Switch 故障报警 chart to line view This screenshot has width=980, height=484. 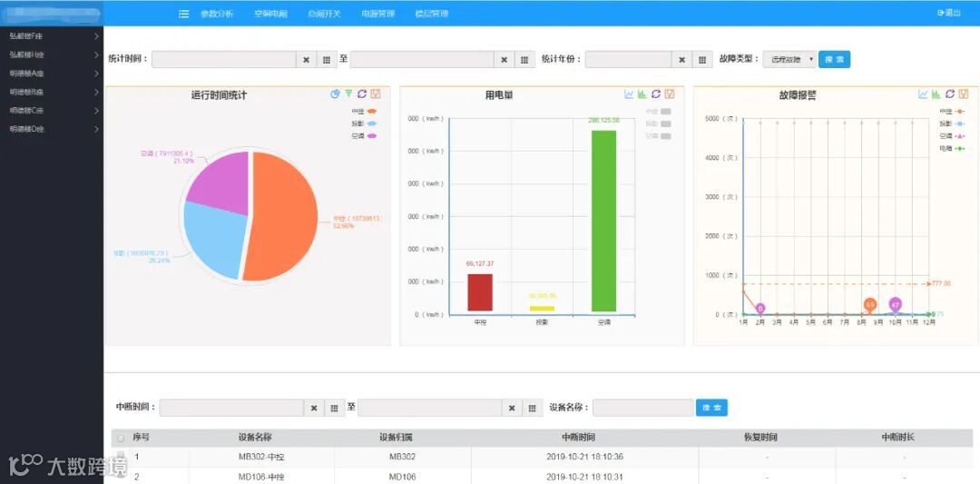[x=923, y=94]
